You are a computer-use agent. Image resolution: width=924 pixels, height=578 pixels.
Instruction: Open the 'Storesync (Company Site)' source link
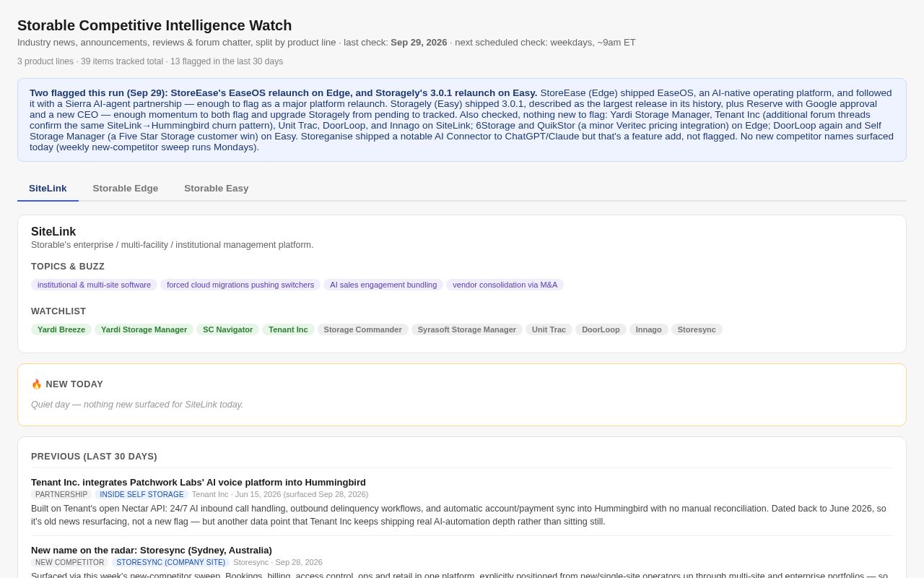(x=170, y=562)
